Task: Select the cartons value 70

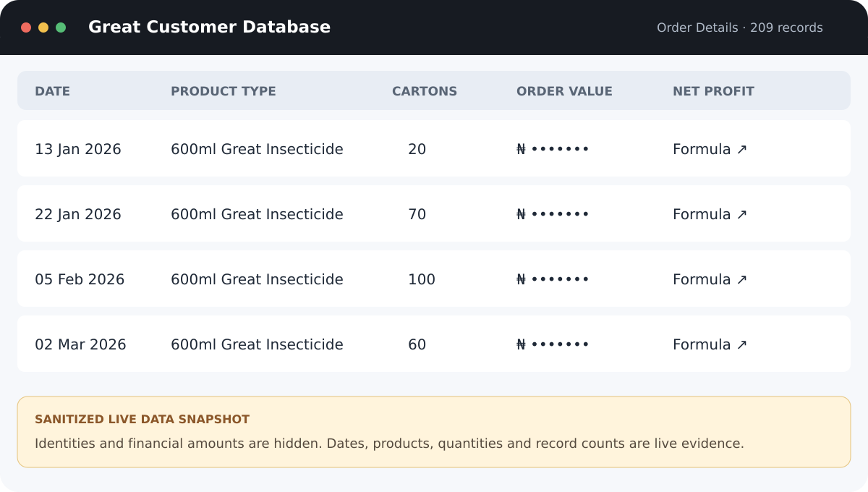Action: tap(417, 214)
